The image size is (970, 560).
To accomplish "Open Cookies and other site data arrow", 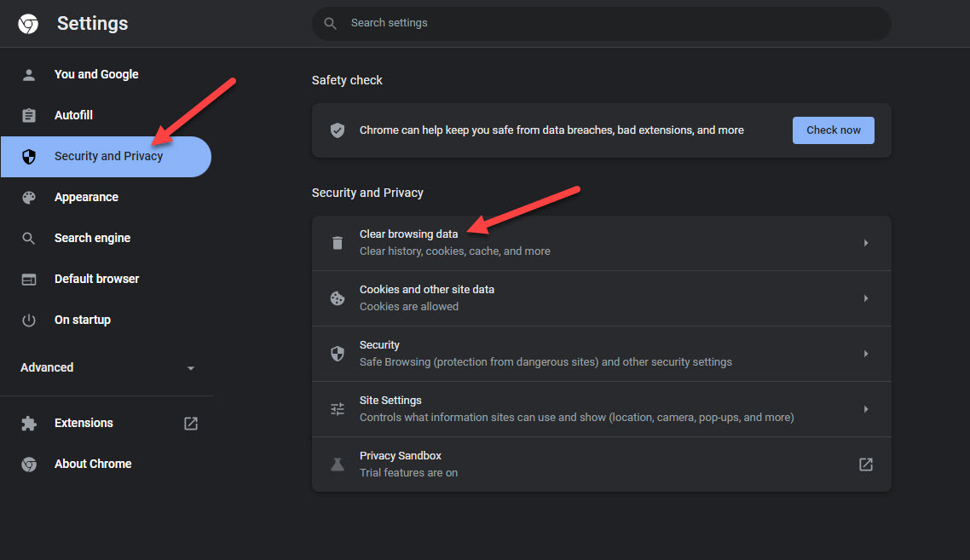I will (865, 298).
